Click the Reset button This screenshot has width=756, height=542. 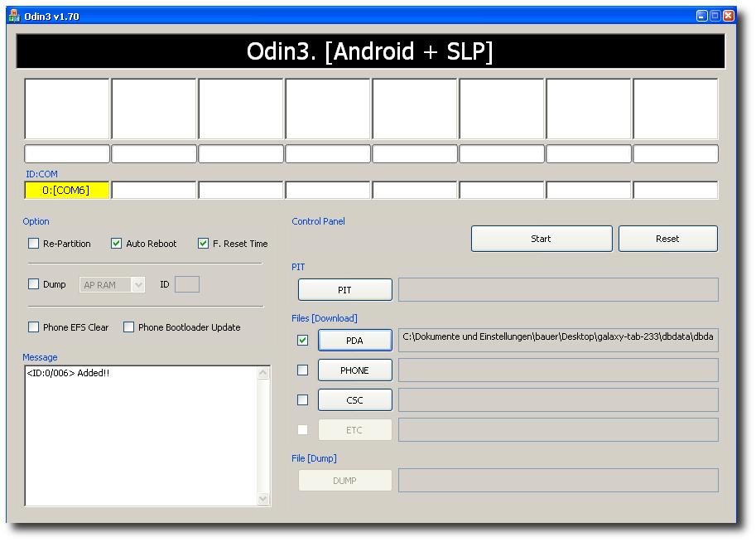[667, 239]
